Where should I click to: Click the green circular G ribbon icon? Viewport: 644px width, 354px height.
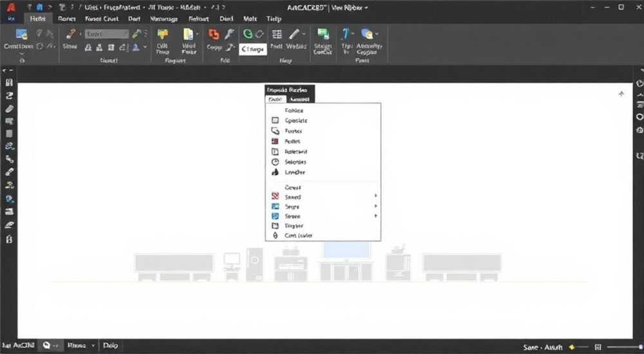(248, 33)
